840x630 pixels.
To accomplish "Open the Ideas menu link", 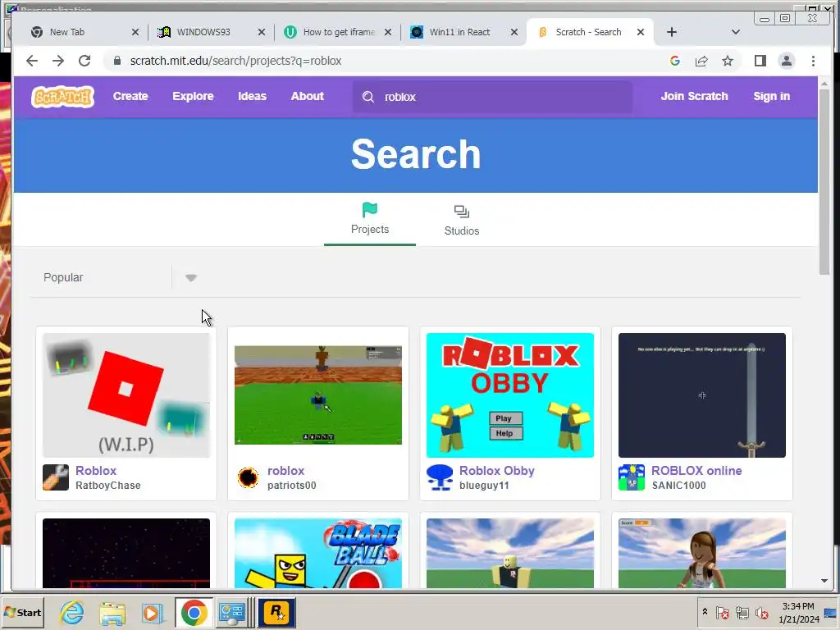I will (253, 97).
